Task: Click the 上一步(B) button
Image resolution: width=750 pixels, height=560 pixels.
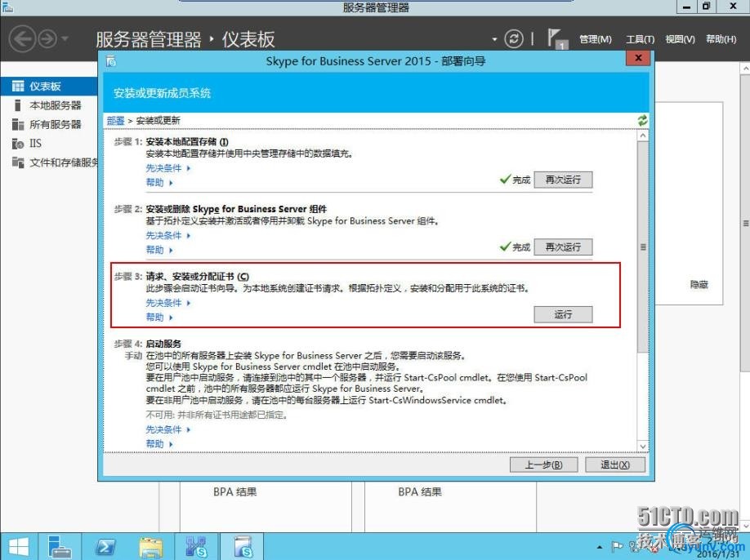Action: (x=543, y=464)
